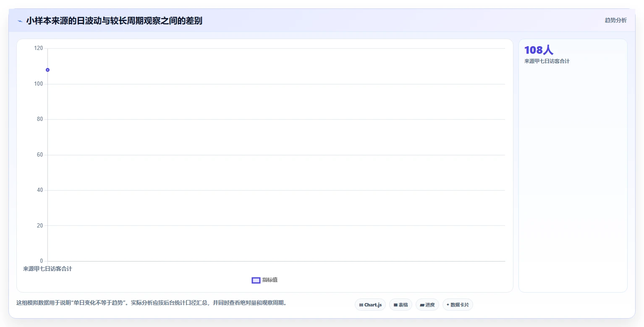The height and width of the screenshot is (327, 644).
Task: Click the 指标值 legend label
Action: click(270, 280)
